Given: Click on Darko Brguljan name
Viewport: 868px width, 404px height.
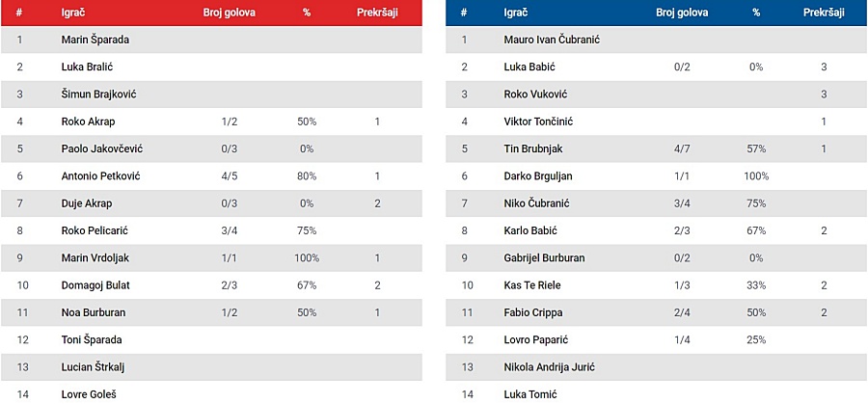Looking at the screenshot, I should click(x=538, y=176).
